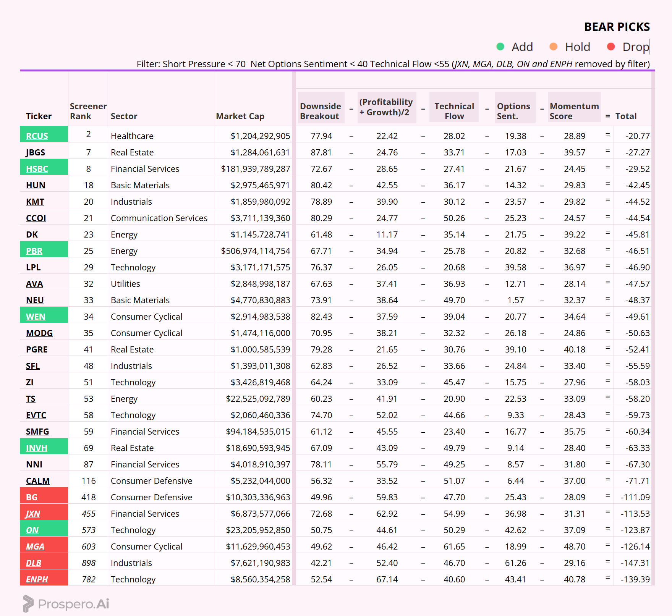Viewport: 672px width, 616px height.
Task: Select PBR market cap $506,974,114,754
Action: pyautogui.click(x=256, y=251)
